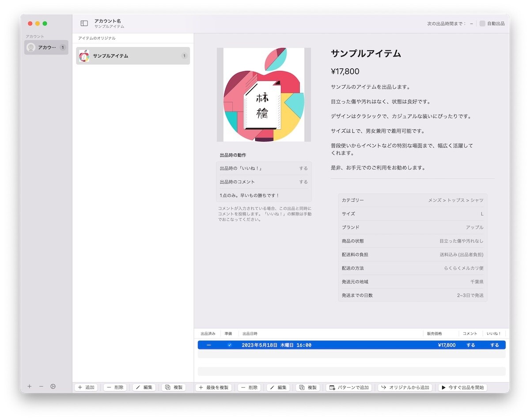Click 編集 in the schedule toolbar
530x420 pixels.
[278, 387]
